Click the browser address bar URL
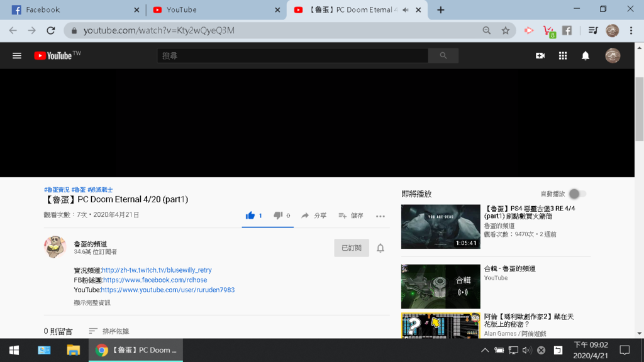This screenshot has height=362, width=644. (x=159, y=30)
